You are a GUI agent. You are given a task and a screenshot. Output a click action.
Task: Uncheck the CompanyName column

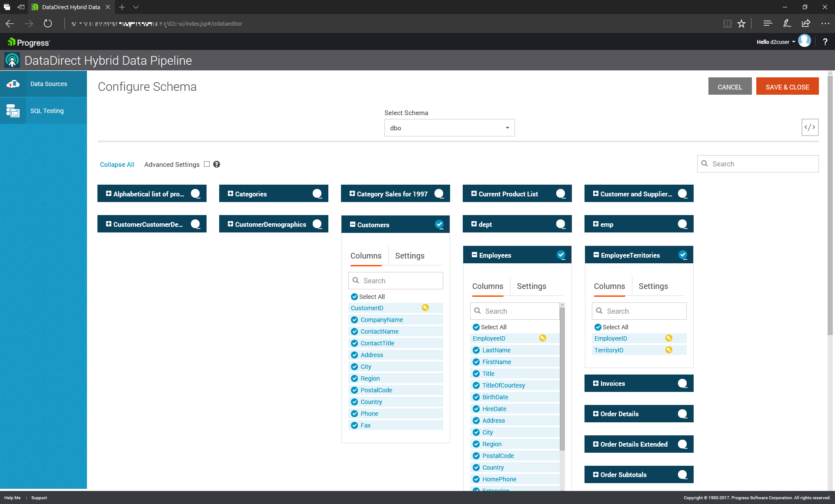click(x=354, y=320)
